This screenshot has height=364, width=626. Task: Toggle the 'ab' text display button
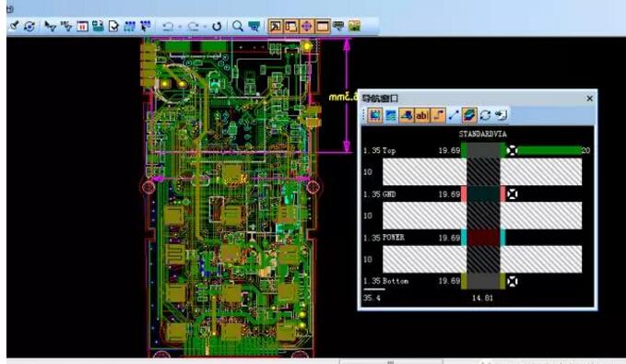click(422, 115)
